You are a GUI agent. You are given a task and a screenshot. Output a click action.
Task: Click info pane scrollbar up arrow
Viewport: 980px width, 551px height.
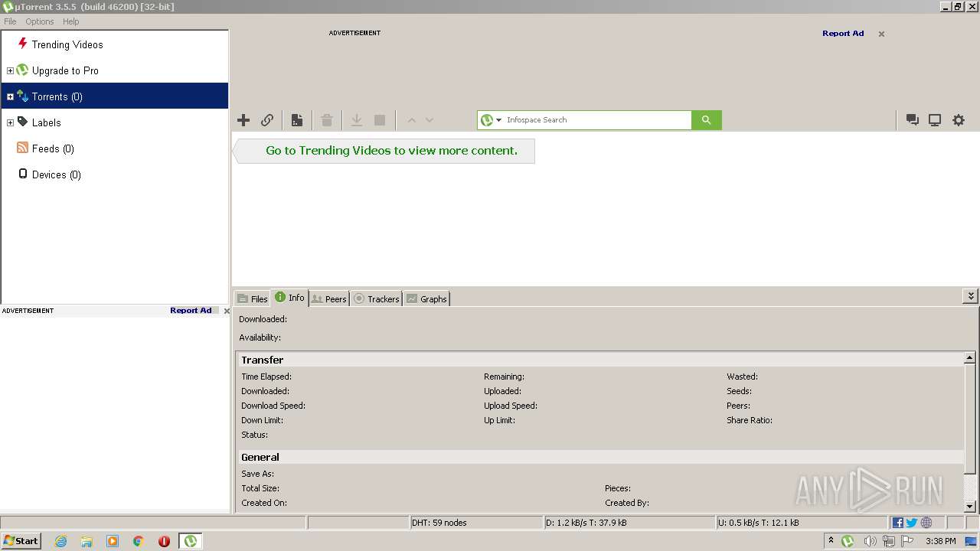coord(970,357)
